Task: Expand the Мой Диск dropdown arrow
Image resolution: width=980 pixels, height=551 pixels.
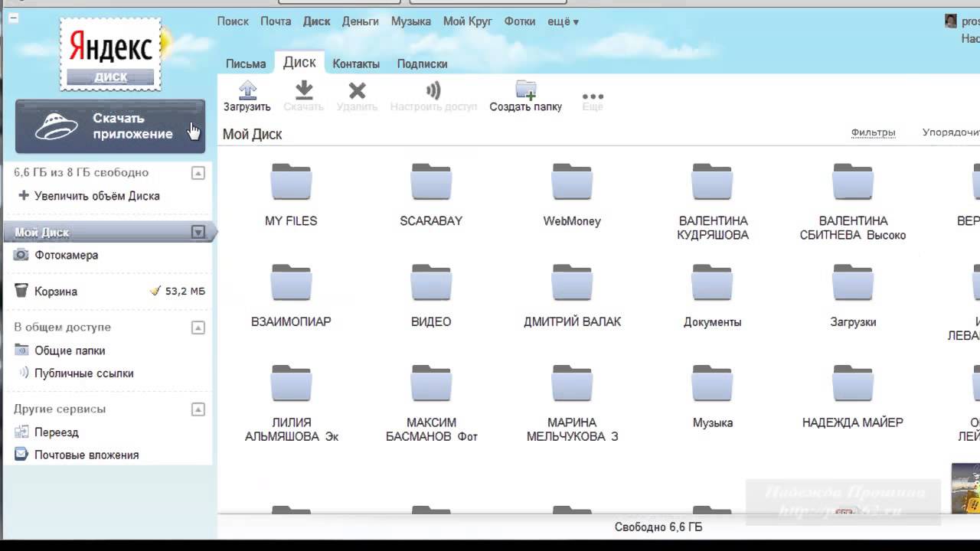Action: [198, 232]
